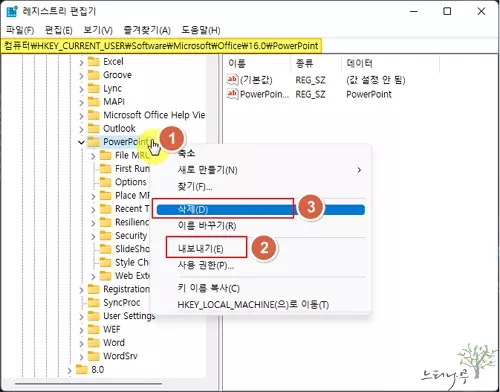Click the PowerPoin... string value icon

(232, 94)
